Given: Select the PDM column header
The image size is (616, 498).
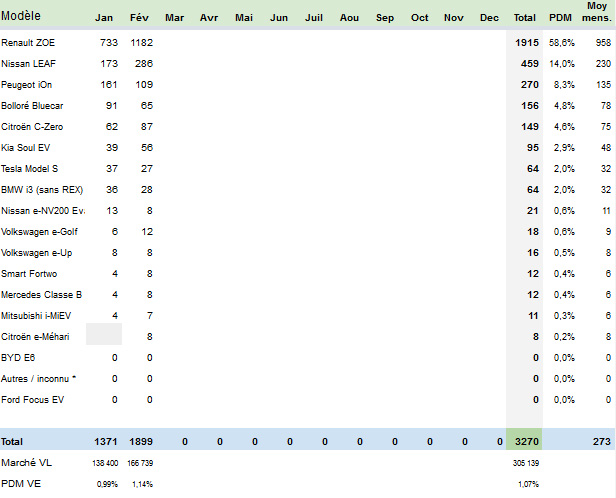Looking at the screenshot, I should coord(560,18).
